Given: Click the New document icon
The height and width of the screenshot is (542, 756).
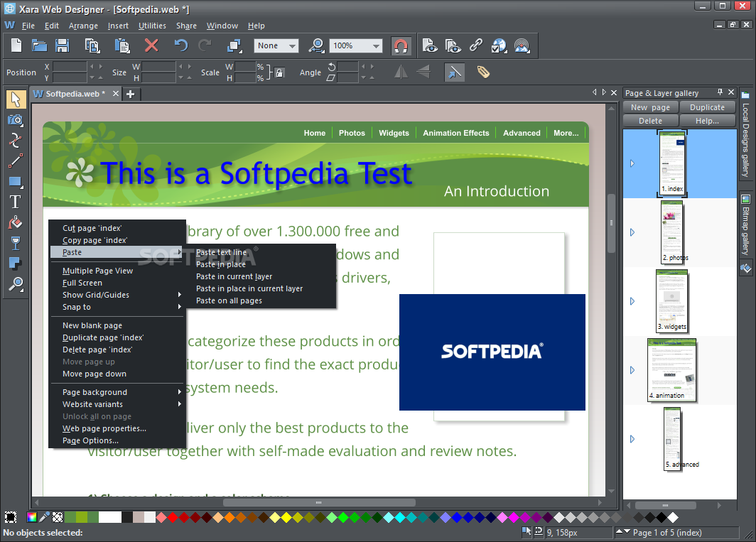Looking at the screenshot, I should click(16, 45).
